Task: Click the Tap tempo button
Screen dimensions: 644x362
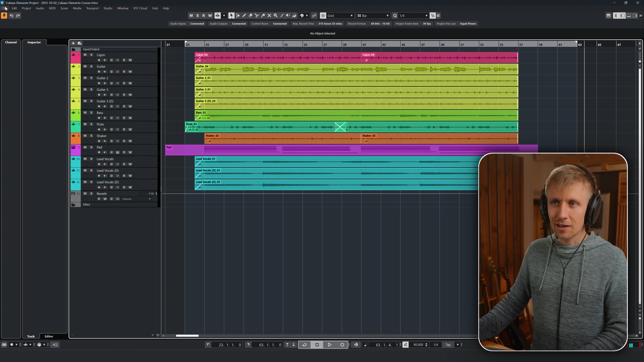Action: [x=448, y=345]
